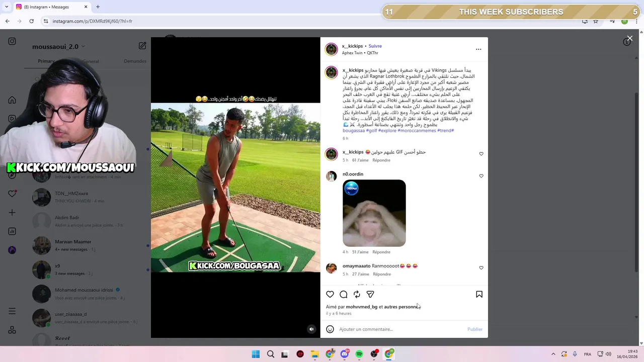Like omaymaaato's Ranmooooot comment

click(481, 268)
